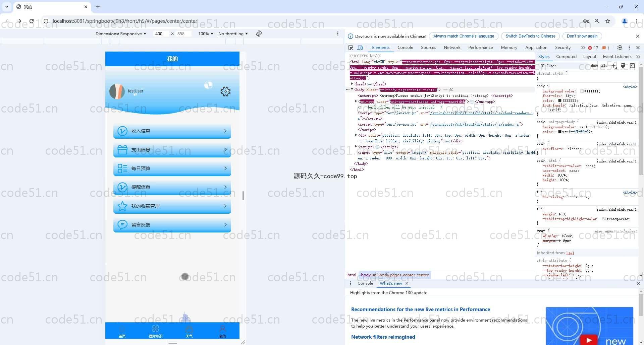644x345 pixels.
Task: Open device toolbar more options menu
Action: pos(338,33)
